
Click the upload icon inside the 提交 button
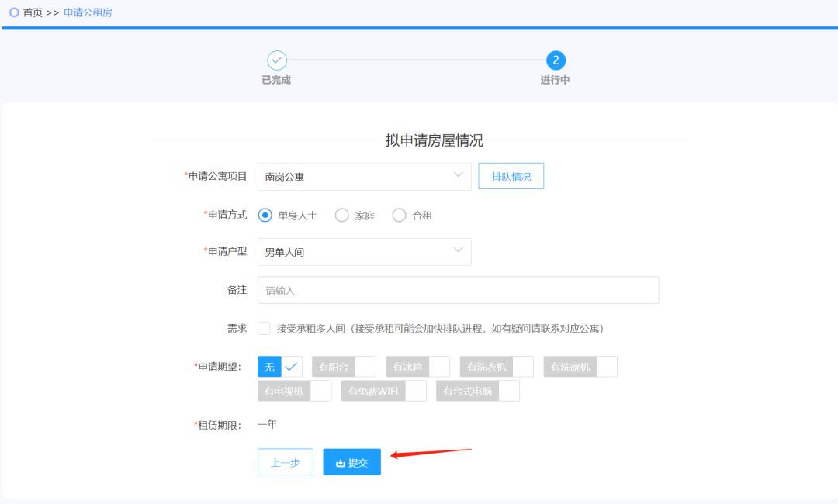point(340,462)
